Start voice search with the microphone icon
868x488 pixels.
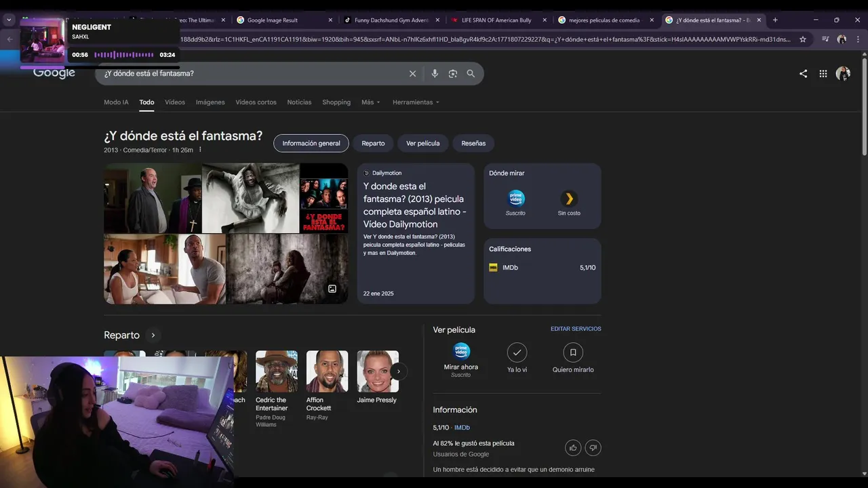click(435, 73)
